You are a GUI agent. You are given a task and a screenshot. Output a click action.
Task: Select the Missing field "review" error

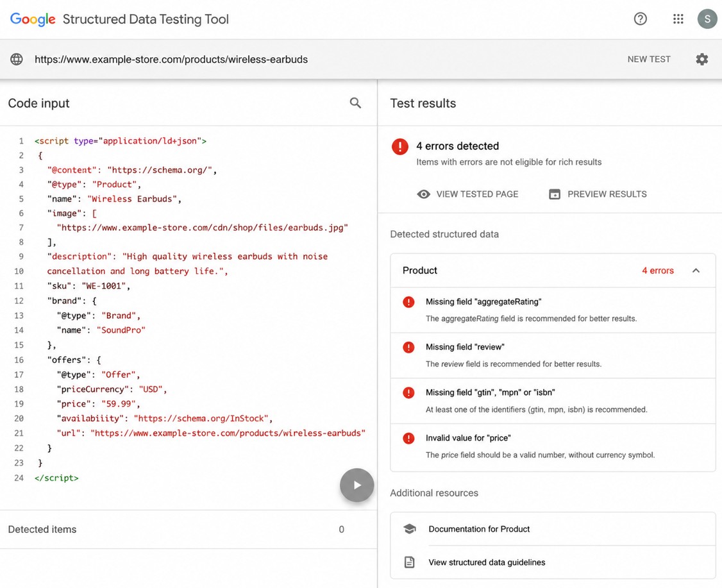553,355
